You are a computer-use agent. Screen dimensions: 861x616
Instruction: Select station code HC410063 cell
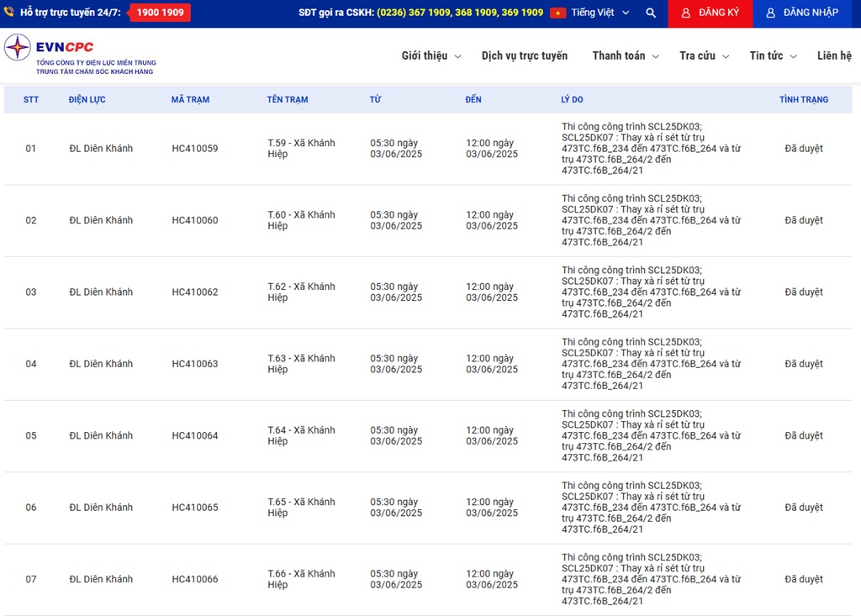[x=195, y=364]
